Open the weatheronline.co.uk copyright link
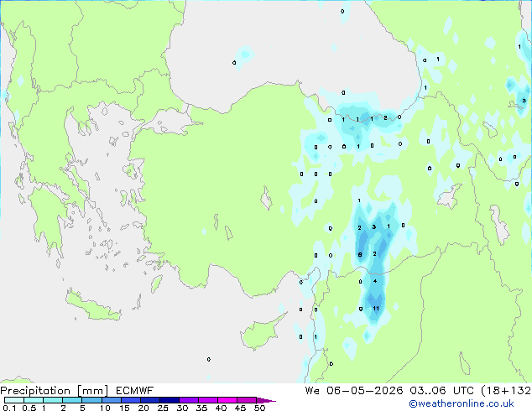Viewport: 532px width, 411px height. tap(462, 403)
